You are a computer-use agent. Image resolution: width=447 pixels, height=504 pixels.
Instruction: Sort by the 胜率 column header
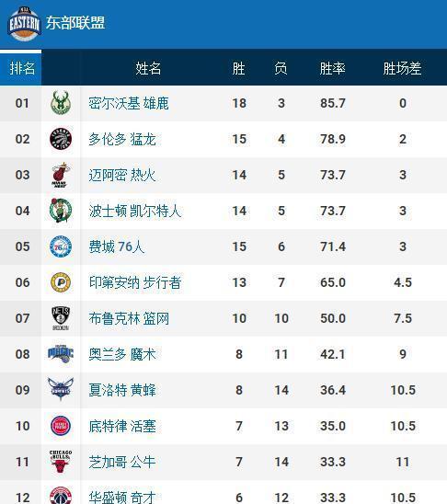click(333, 68)
